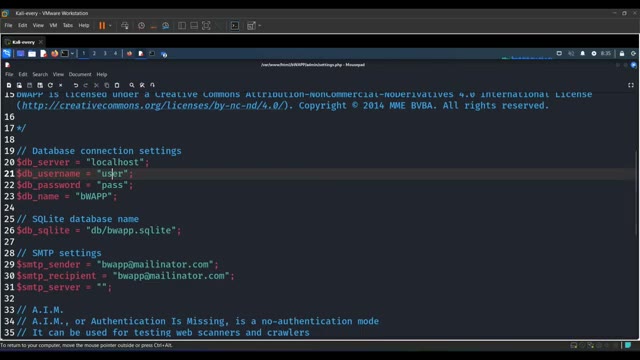Open the dropdown arrow beside stretch guest icon
Viewport: 640px width, 360px height.
260,26
